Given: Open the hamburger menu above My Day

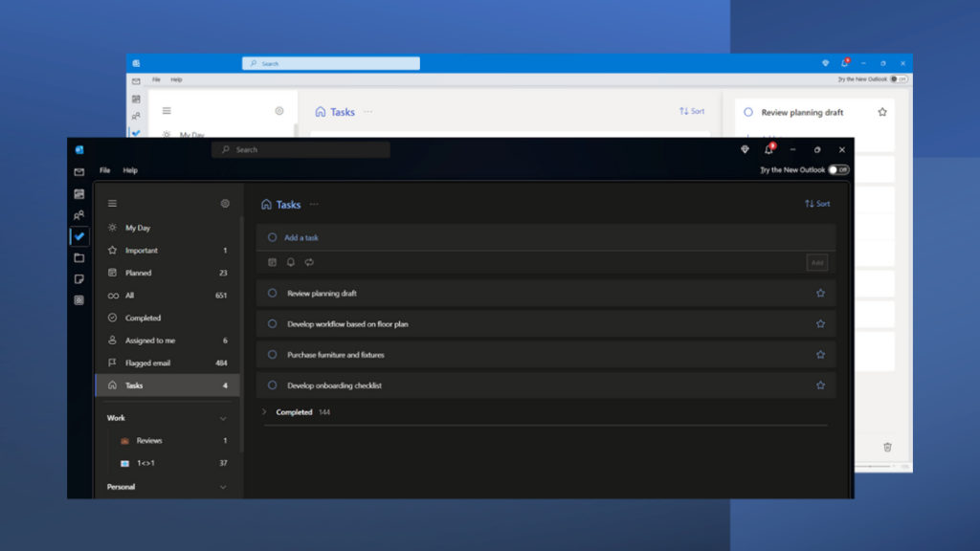Looking at the screenshot, I should coord(112,203).
